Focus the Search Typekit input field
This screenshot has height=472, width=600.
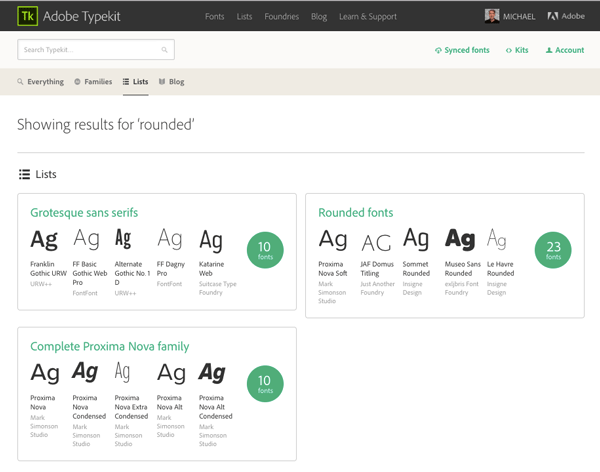96,50
